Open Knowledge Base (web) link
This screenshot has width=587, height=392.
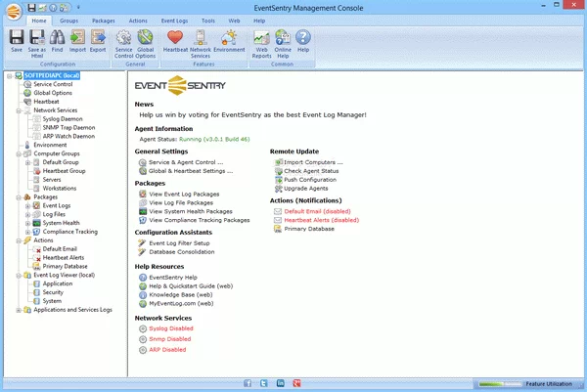181,295
